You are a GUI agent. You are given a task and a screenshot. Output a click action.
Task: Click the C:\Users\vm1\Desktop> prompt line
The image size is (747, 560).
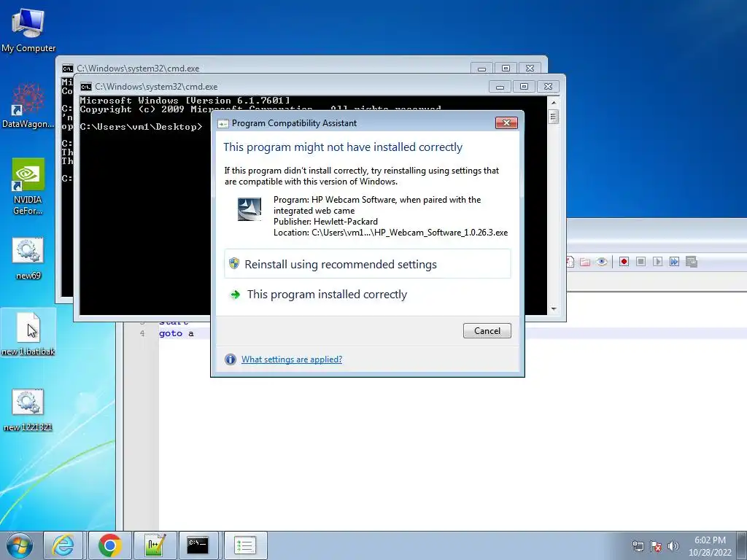pyautogui.click(x=141, y=127)
